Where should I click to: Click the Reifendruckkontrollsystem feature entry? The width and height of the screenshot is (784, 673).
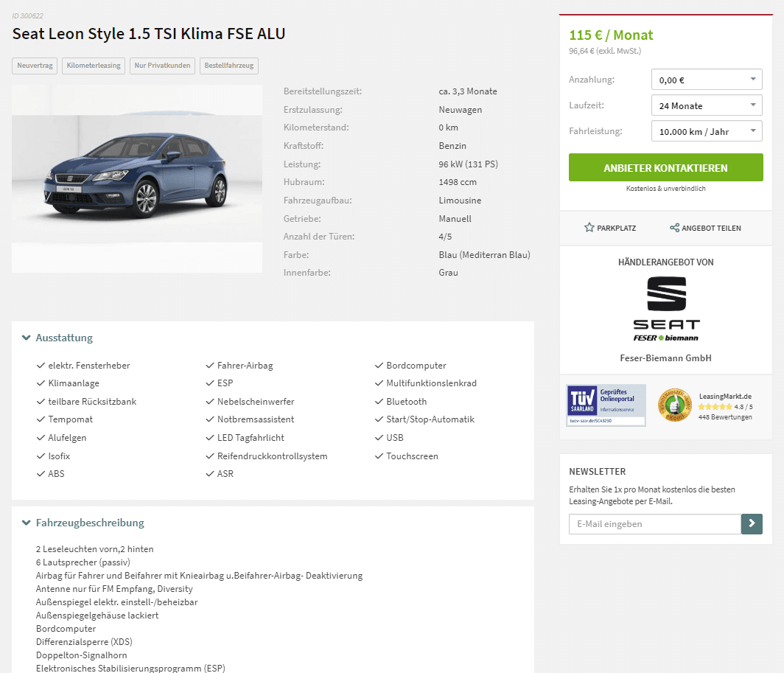coord(272,456)
